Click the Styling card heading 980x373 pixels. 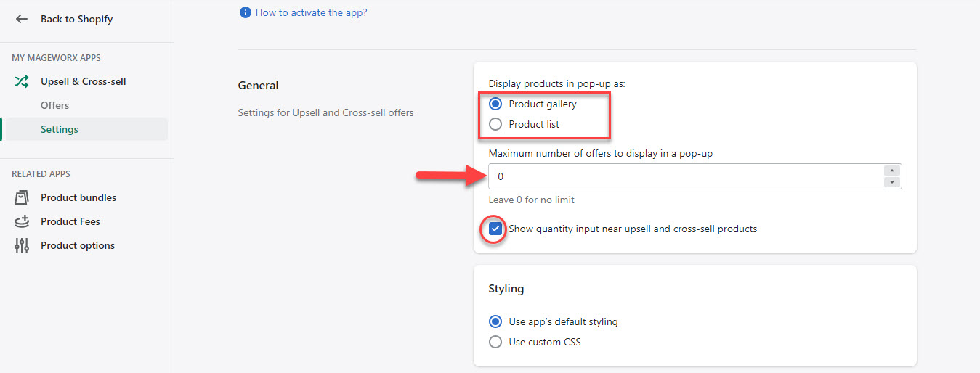click(506, 288)
